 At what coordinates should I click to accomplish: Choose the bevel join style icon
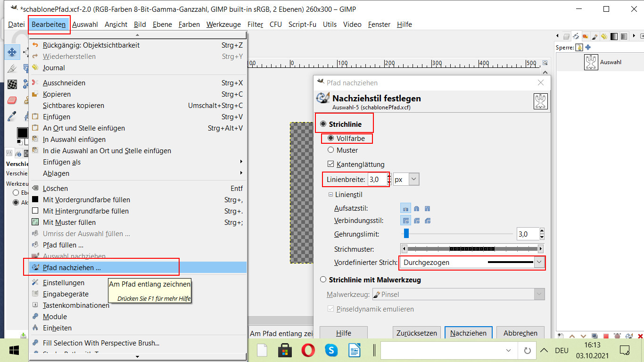pos(428,221)
